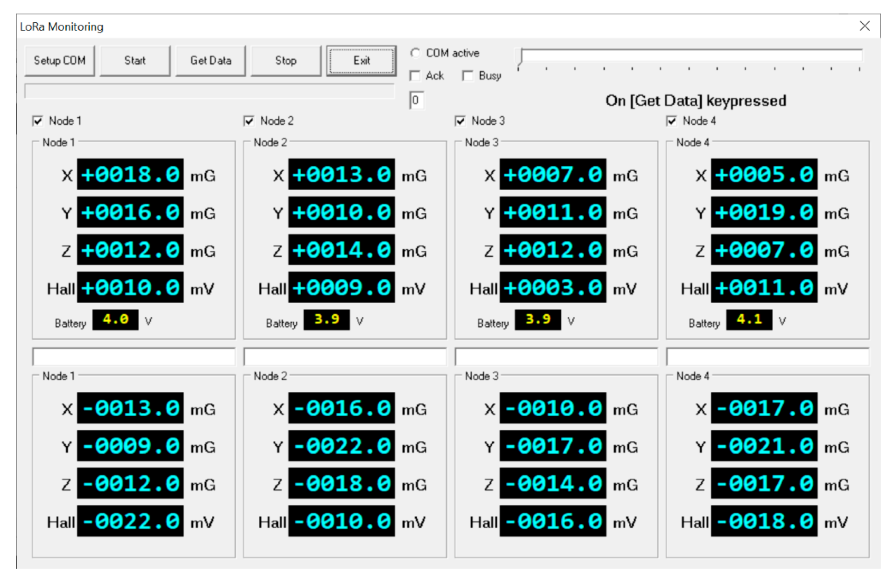The height and width of the screenshot is (588, 893).
Task: Click the Get Data button
Action: click(210, 61)
